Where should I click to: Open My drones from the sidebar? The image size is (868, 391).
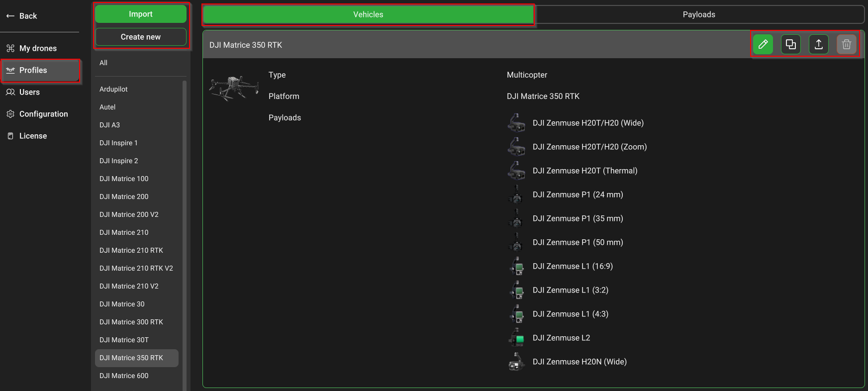point(38,48)
